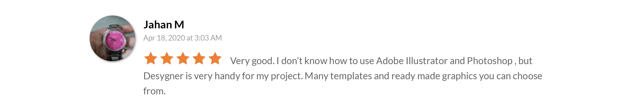Open Jahan M's round profile photo
644x110 pixels.
(x=113, y=38)
